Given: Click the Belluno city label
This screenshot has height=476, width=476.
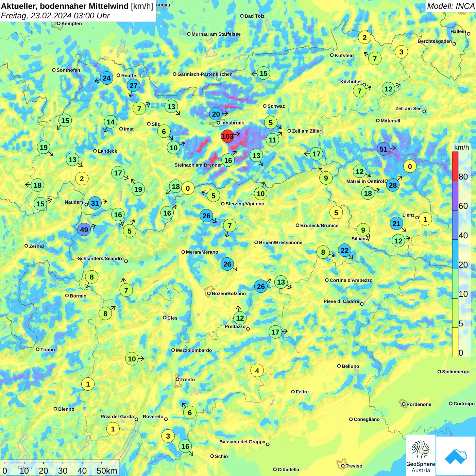Looking at the screenshot, I should coord(350,366).
